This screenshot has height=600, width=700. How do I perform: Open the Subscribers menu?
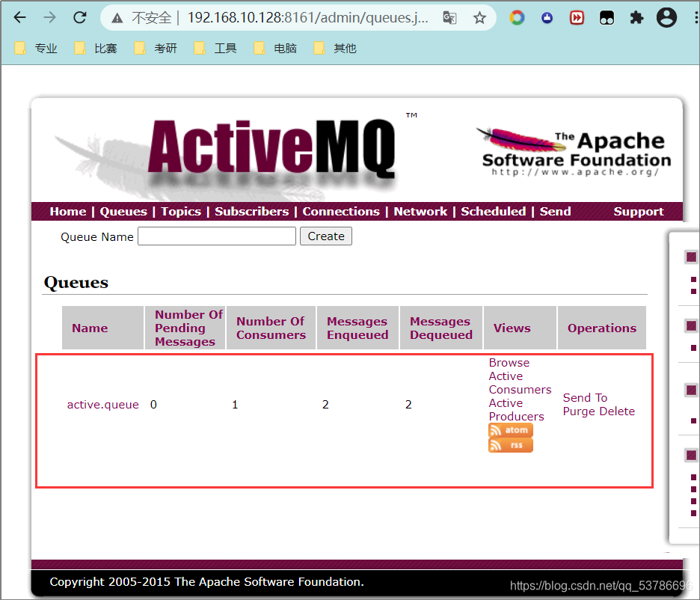[252, 211]
